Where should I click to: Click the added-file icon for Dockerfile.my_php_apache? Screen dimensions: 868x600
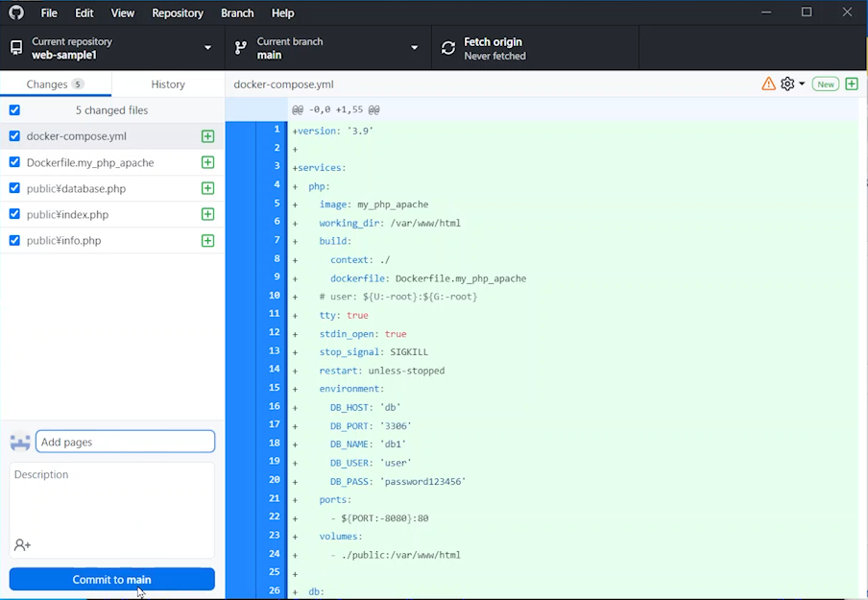(207, 162)
